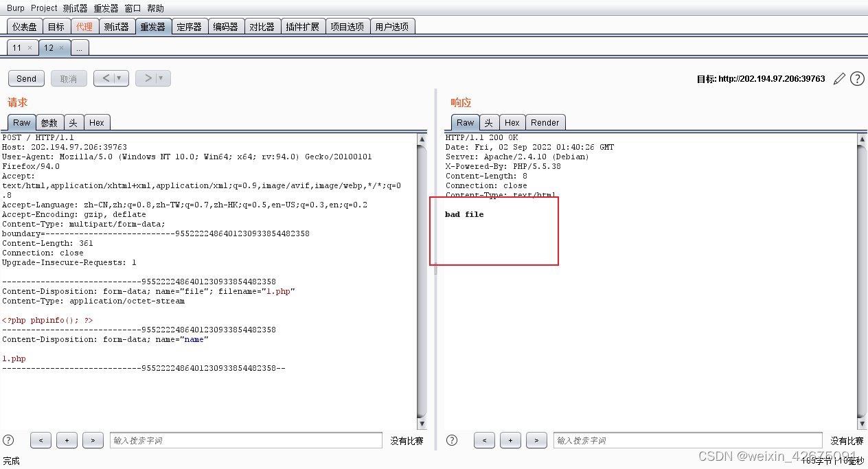
Task: Select the request Hex tab
Action: [97, 123]
